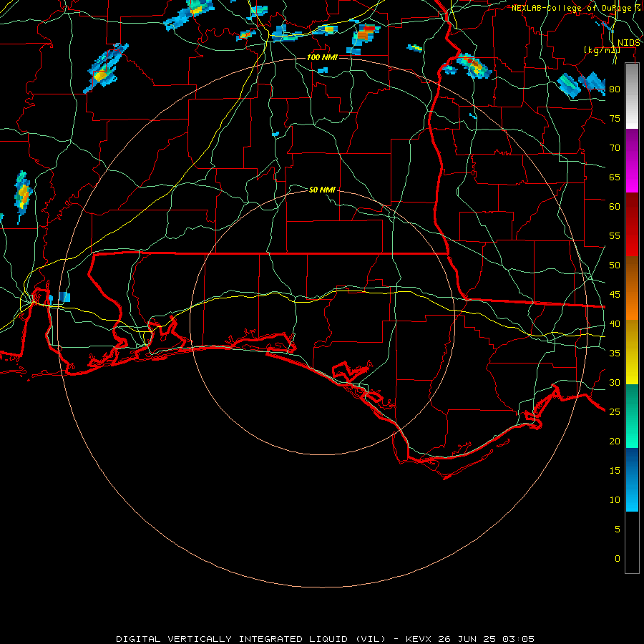Click the 80 value on the scale
Image resolution: width=644 pixels, height=644 pixels.
pos(615,89)
